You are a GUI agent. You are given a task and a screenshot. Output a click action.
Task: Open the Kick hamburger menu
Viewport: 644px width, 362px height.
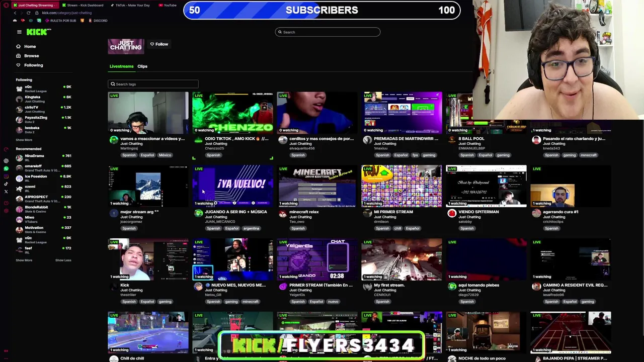pyautogui.click(x=19, y=32)
